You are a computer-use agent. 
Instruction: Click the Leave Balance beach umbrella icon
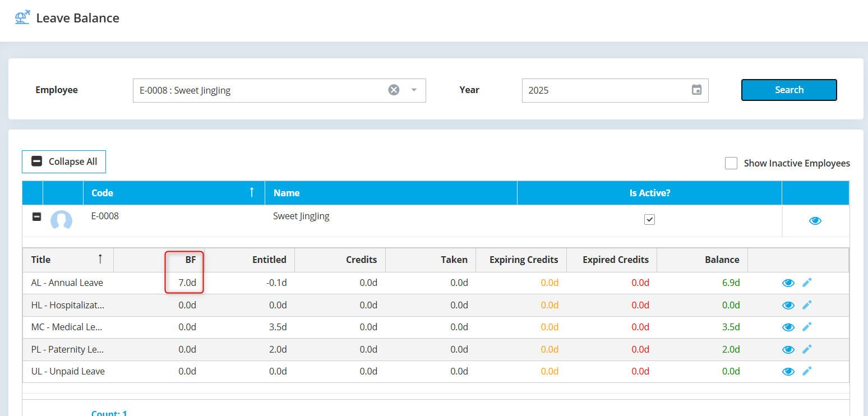[x=22, y=17]
